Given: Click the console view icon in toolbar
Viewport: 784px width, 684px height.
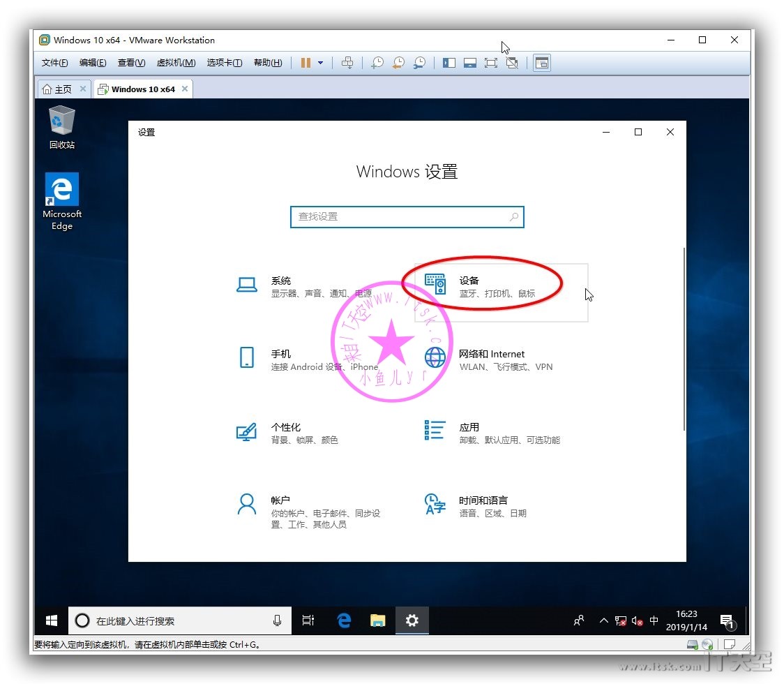Looking at the screenshot, I should pyautogui.click(x=542, y=63).
